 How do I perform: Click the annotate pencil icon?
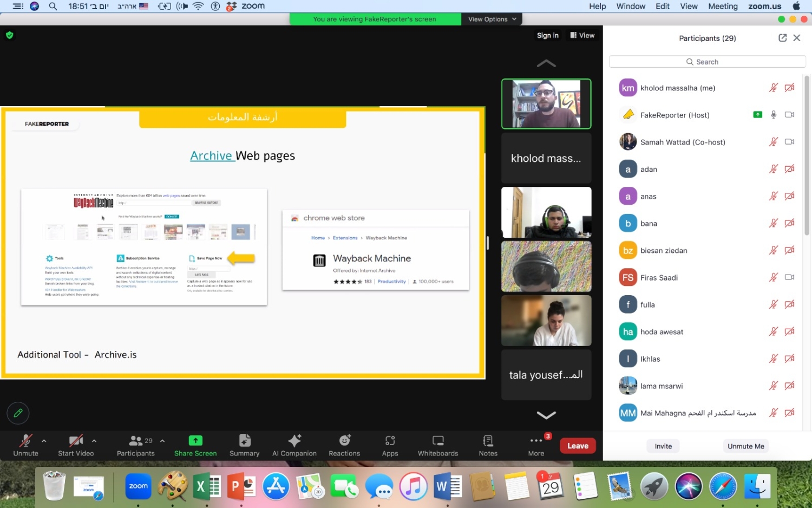(18, 413)
